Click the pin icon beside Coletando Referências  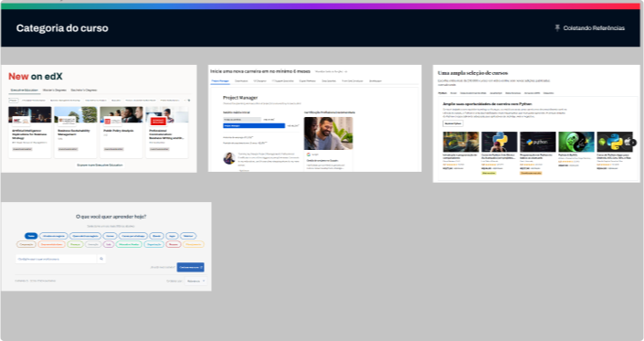tap(557, 28)
